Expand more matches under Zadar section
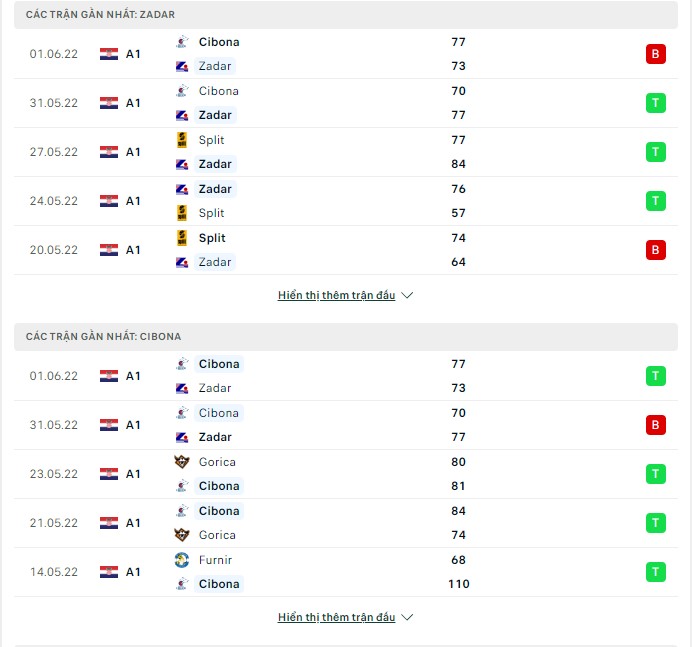Image resolution: width=692 pixels, height=647 pixels. tap(336, 295)
